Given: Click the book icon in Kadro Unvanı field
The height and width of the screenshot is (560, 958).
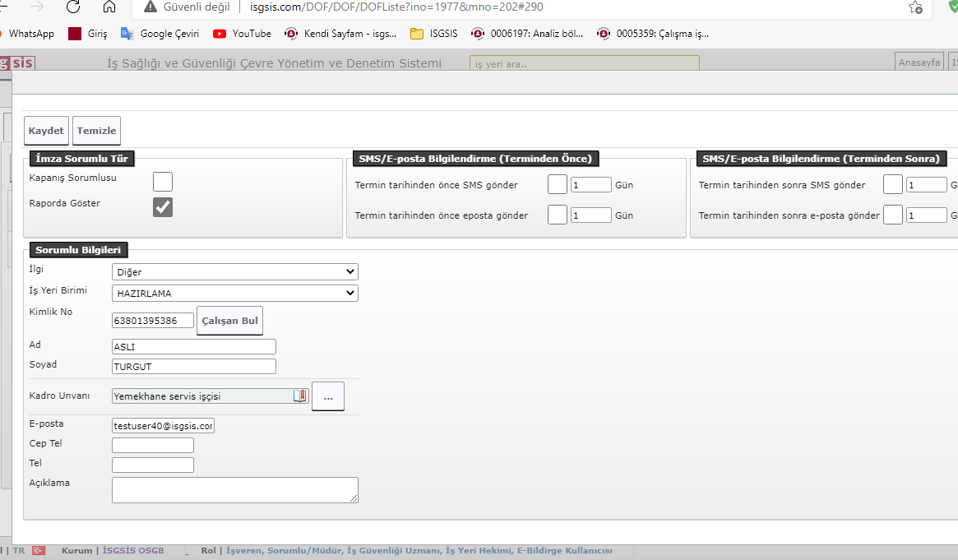Looking at the screenshot, I should pos(300,396).
